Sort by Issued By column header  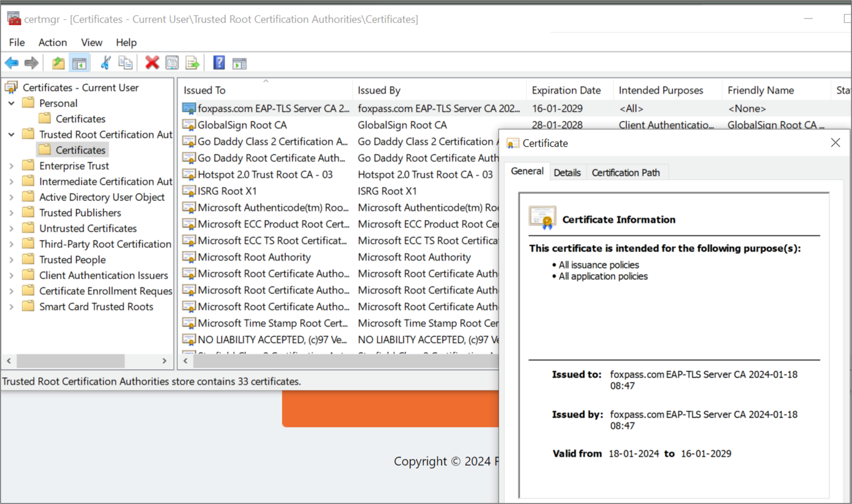point(440,90)
